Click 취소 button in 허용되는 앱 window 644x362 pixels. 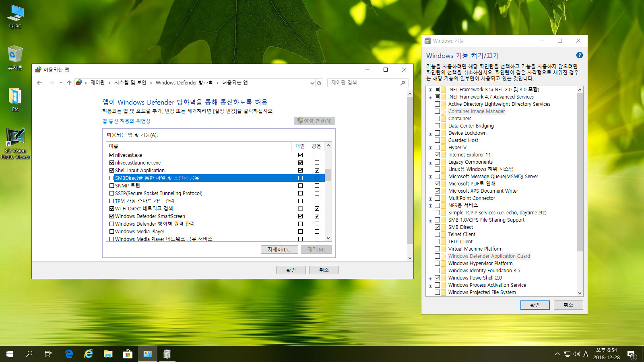coord(324,270)
